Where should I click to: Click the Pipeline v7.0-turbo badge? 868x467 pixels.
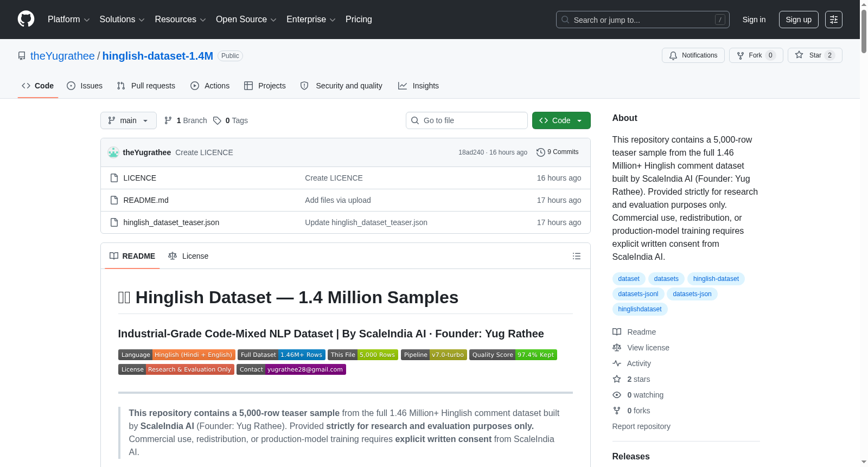tap(434, 355)
